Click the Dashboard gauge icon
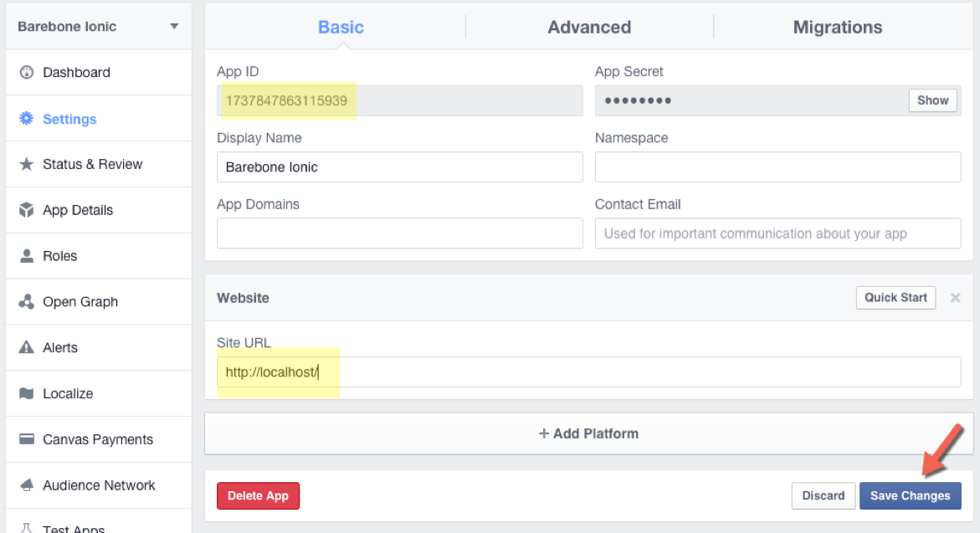The image size is (980, 533). (26, 73)
